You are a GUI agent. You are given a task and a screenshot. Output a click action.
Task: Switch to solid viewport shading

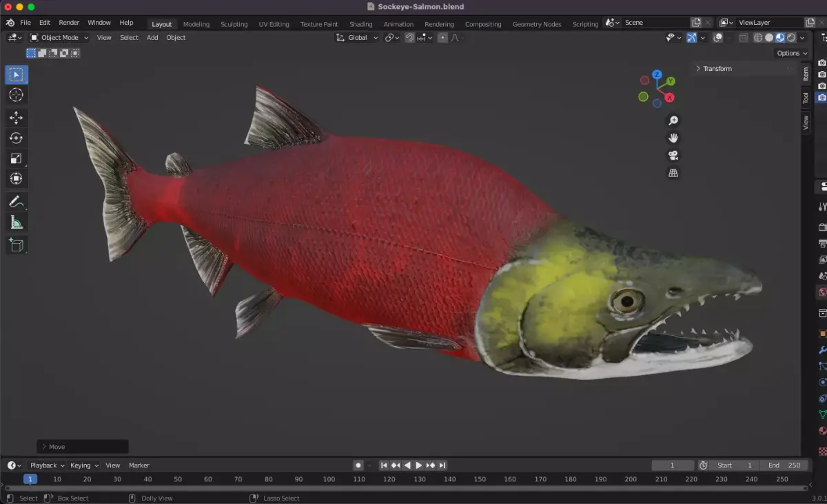pos(769,38)
